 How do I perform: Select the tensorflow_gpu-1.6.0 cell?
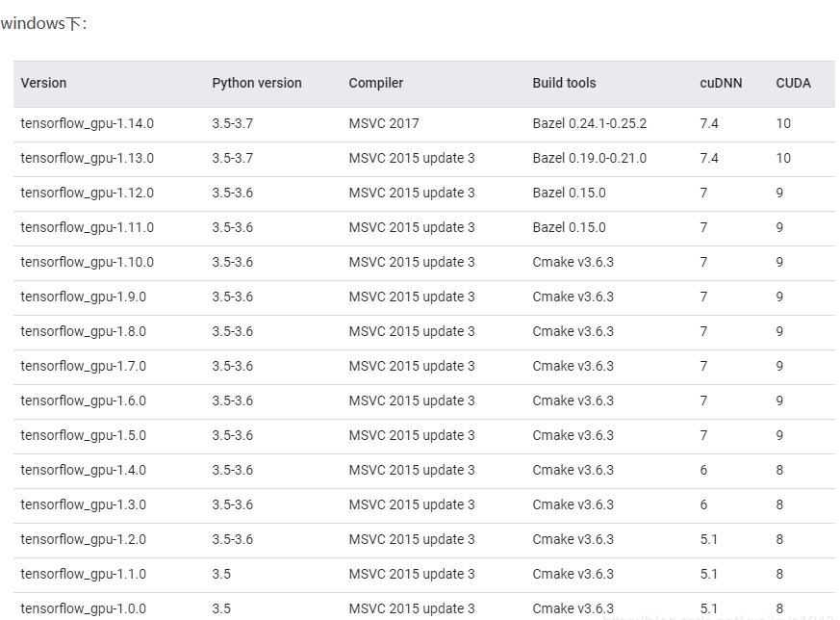click(x=83, y=400)
